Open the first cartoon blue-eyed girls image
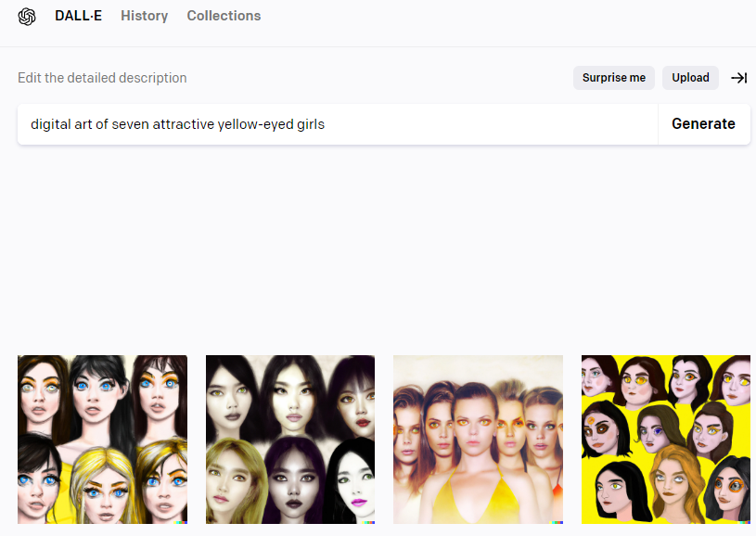 click(x=102, y=440)
